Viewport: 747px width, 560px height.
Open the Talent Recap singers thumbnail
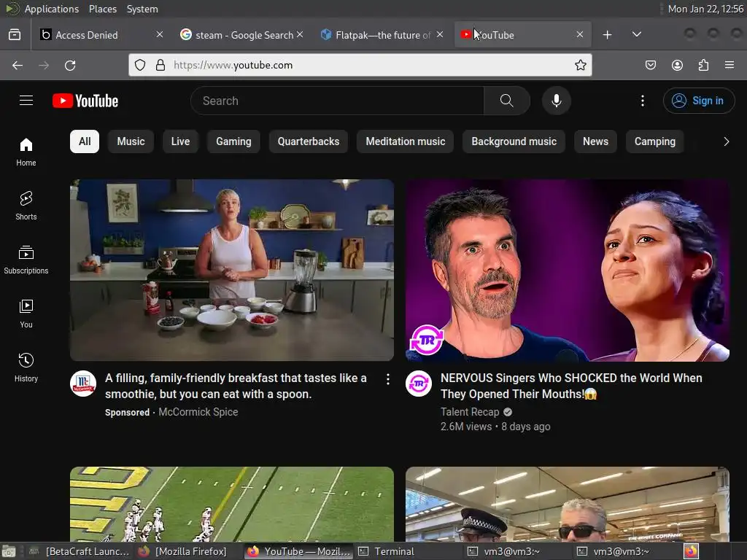[x=567, y=270]
